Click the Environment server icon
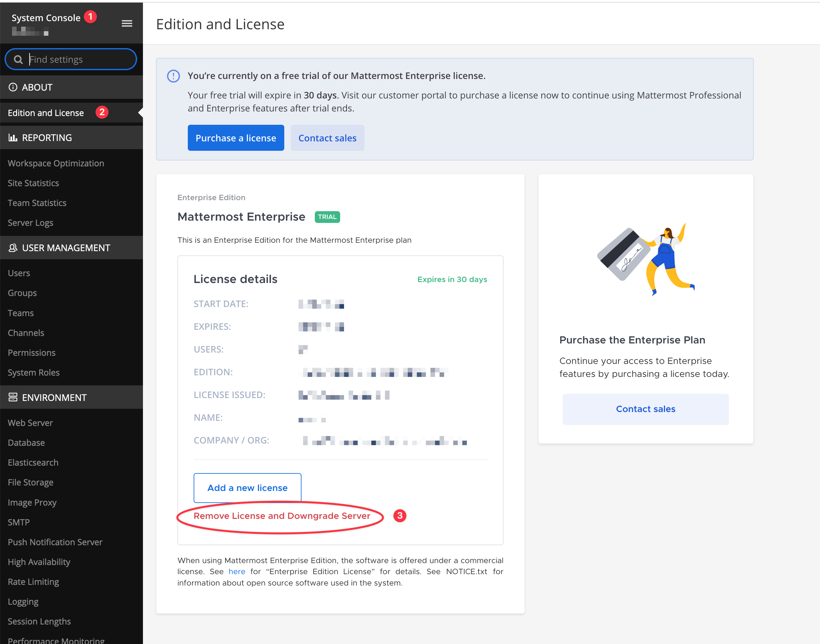820x644 pixels. pyautogui.click(x=13, y=397)
